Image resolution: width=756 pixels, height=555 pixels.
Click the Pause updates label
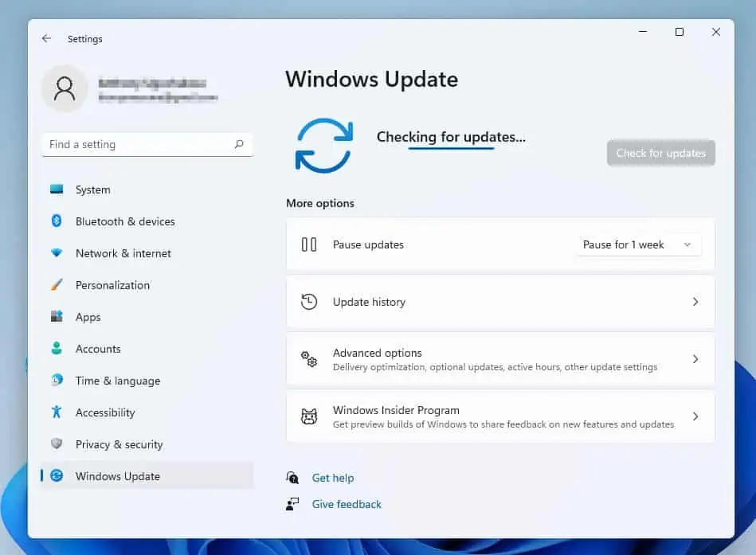tap(368, 244)
